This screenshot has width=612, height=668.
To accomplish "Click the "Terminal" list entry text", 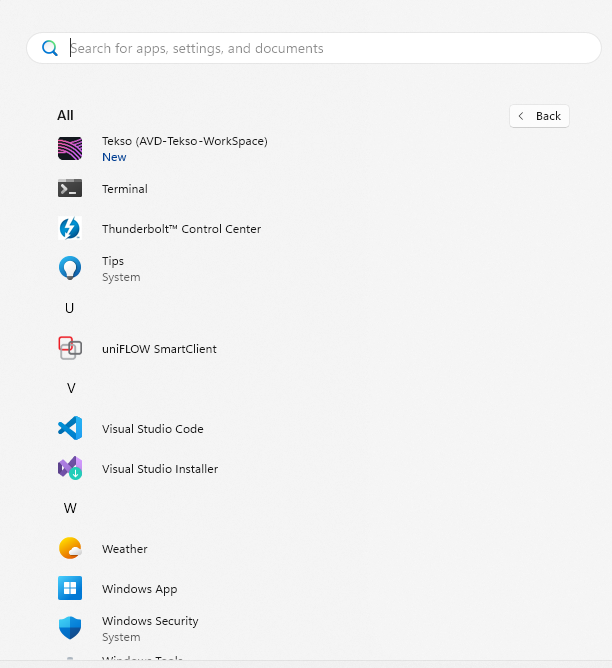I will pyautogui.click(x=125, y=189).
